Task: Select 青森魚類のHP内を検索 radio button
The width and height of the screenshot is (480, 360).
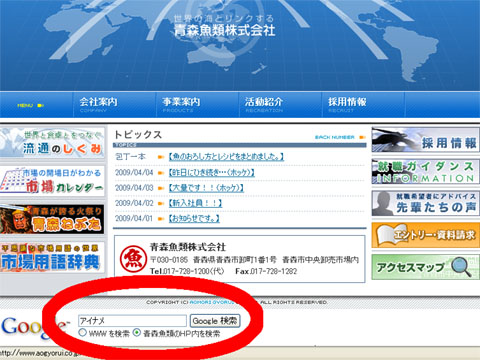Action: click(137, 332)
